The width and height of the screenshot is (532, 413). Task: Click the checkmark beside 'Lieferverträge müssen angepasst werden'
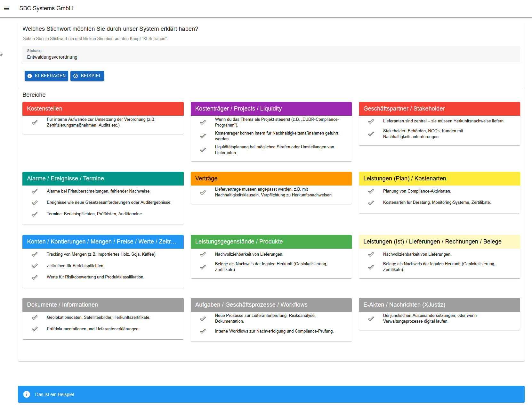[203, 193]
